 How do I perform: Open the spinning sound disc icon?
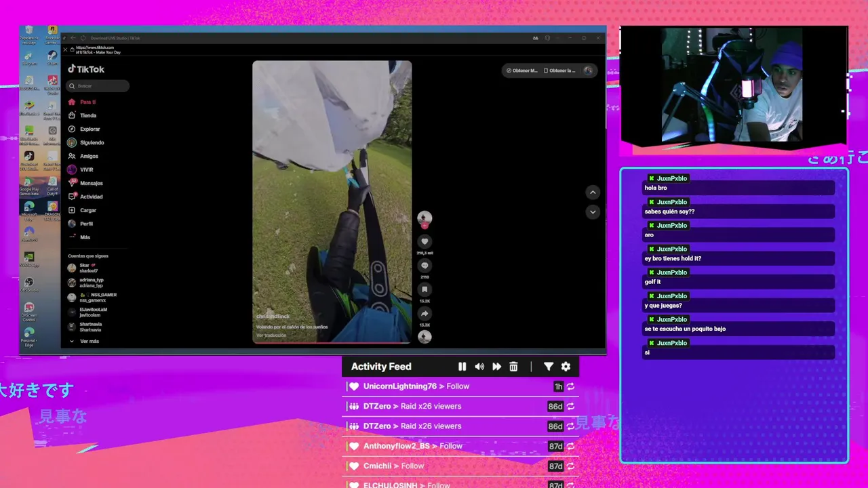[425, 336]
